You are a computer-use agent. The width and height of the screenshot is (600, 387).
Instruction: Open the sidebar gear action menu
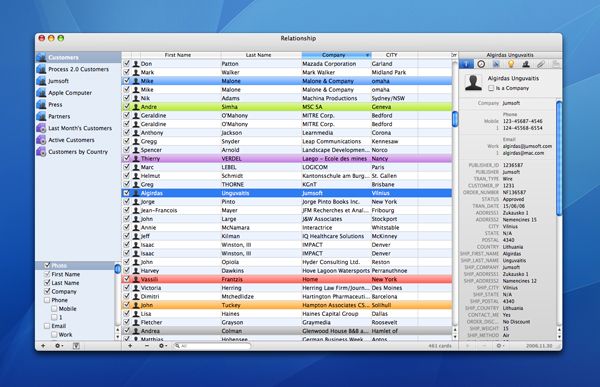[59, 346]
